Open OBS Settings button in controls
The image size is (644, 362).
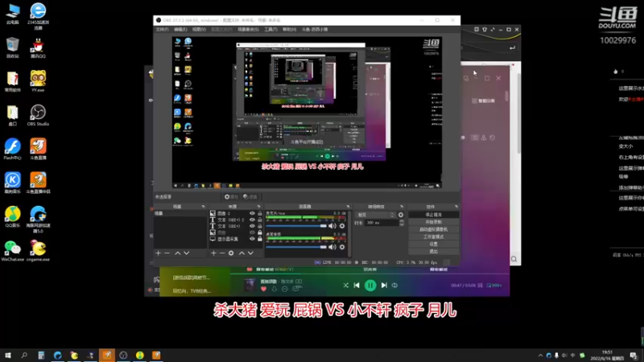[x=434, y=245]
